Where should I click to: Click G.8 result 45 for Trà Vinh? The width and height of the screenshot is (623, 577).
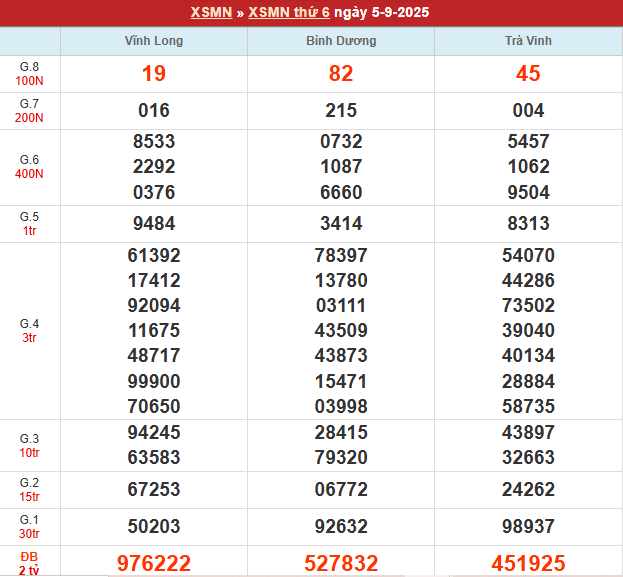528,74
